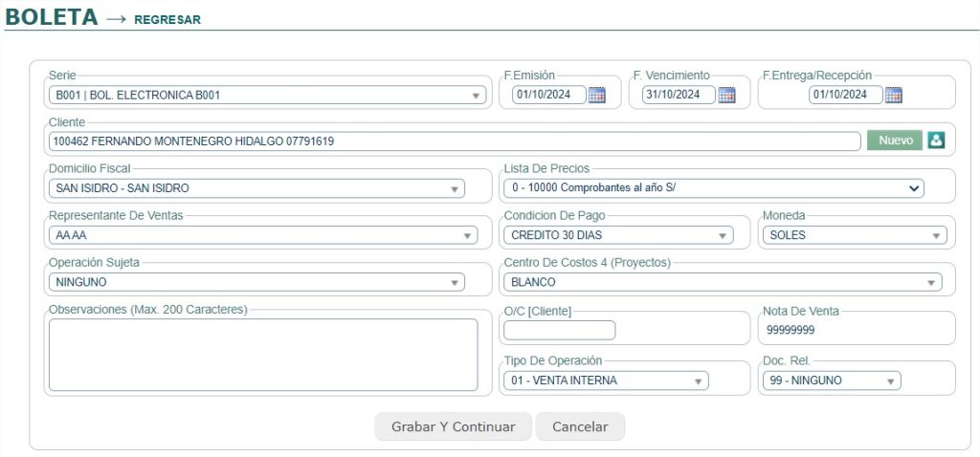Image resolution: width=980 pixels, height=457 pixels.
Task: Open the F. Vencimiento calendar icon
Action: 726,95
